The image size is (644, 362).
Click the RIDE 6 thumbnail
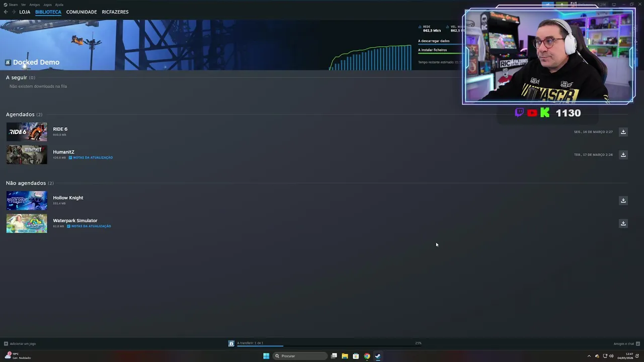(27, 132)
